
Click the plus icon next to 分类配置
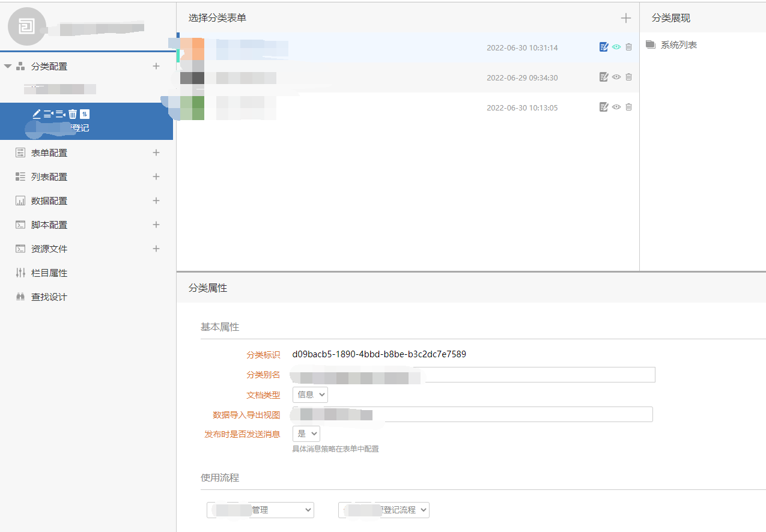pos(156,66)
